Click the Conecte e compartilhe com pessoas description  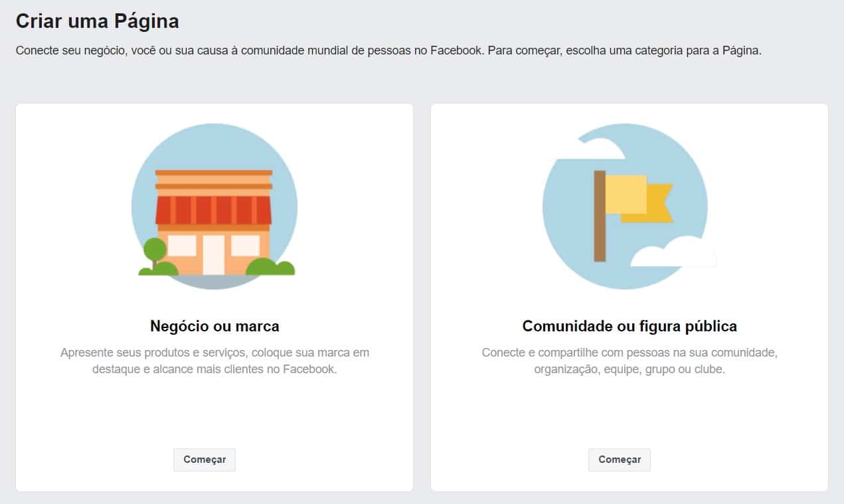point(630,361)
